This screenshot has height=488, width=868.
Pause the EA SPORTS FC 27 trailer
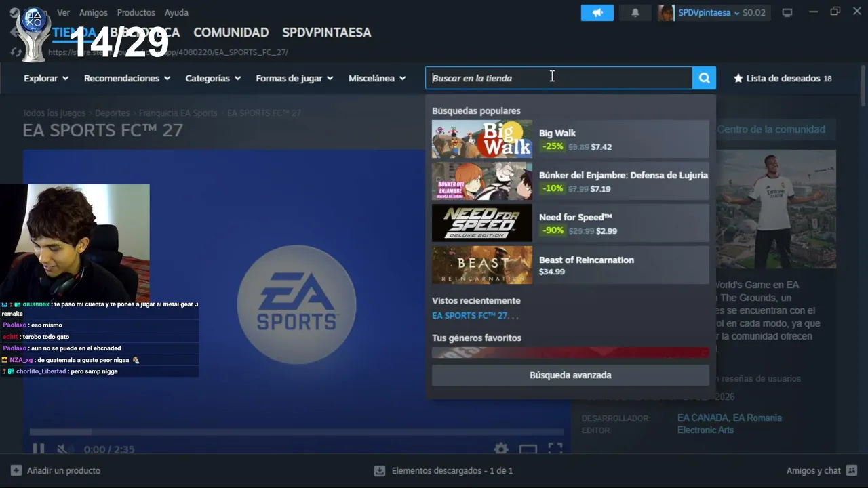click(38, 449)
